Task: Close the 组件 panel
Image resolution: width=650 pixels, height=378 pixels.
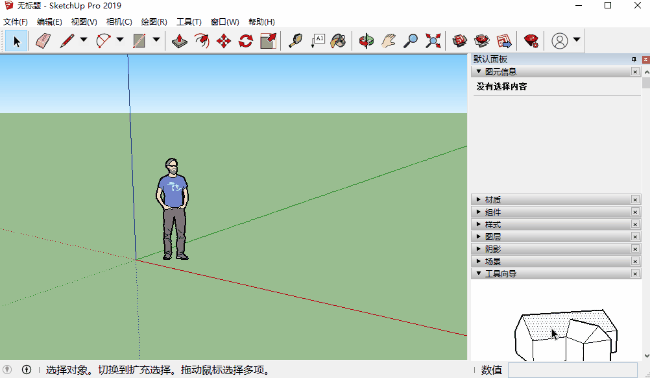Action: [x=635, y=212]
